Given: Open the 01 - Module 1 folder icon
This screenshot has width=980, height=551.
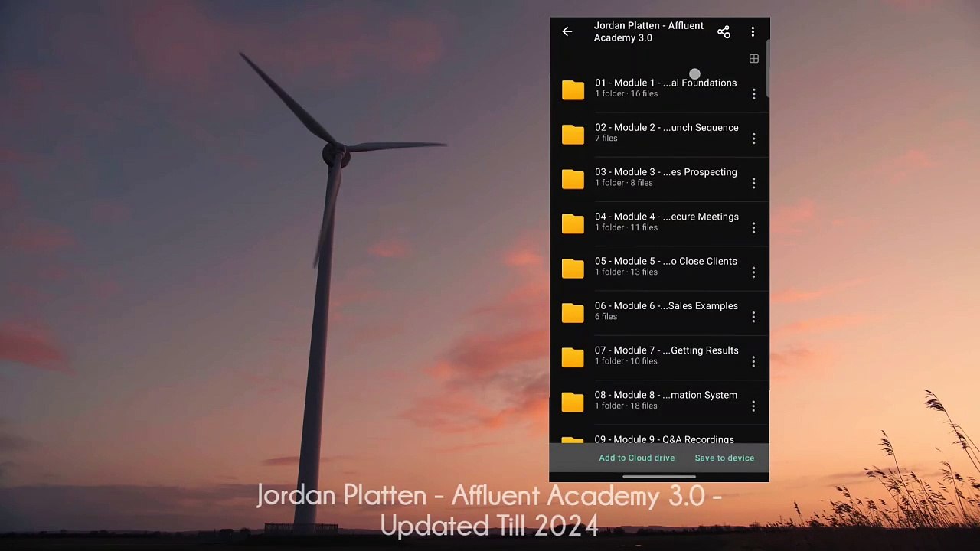Looking at the screenshot, I should coord(573,90).
